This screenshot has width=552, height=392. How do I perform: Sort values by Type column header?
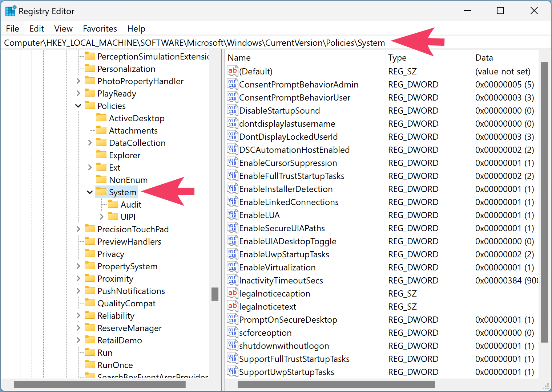[x=429, y=58]
